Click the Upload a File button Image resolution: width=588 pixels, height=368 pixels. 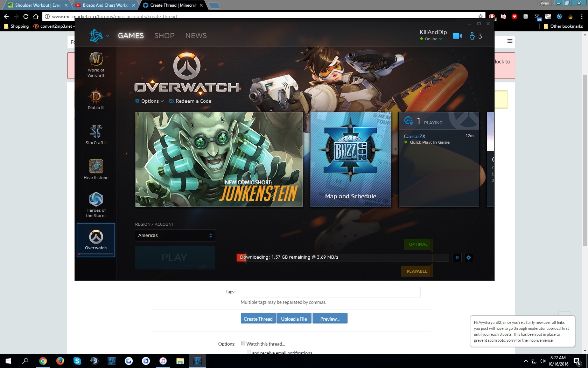point(294,319)
